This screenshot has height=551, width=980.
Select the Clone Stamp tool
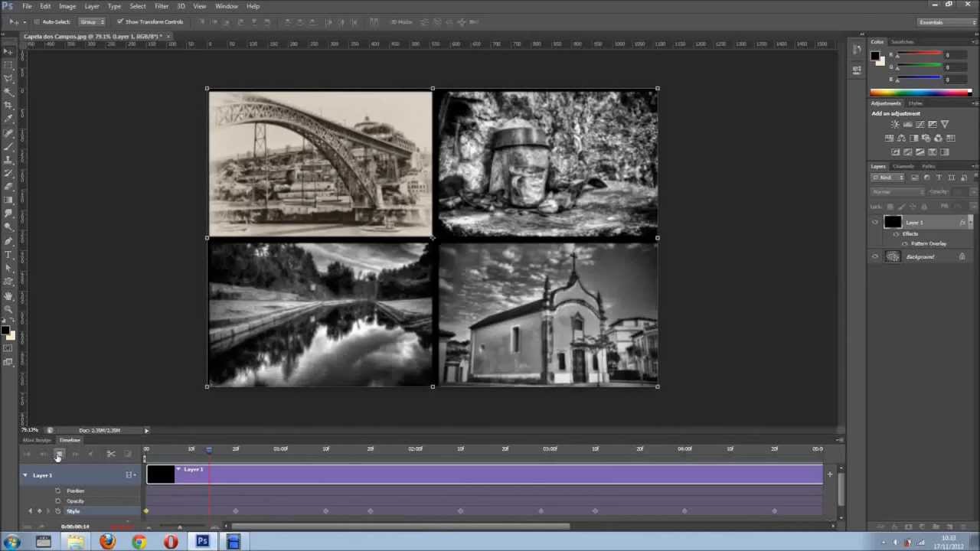pyautogui.click(x=8, y=159)
